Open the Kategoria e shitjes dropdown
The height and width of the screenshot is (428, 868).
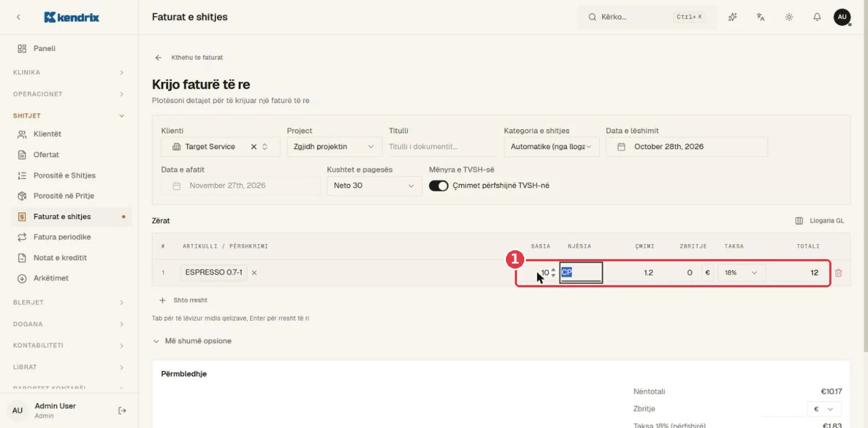coord(551,147)
